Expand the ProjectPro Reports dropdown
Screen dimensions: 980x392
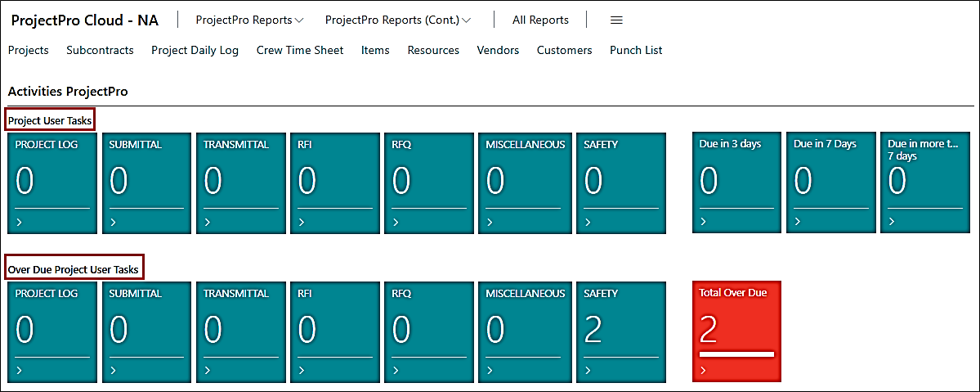click(249, 20)
